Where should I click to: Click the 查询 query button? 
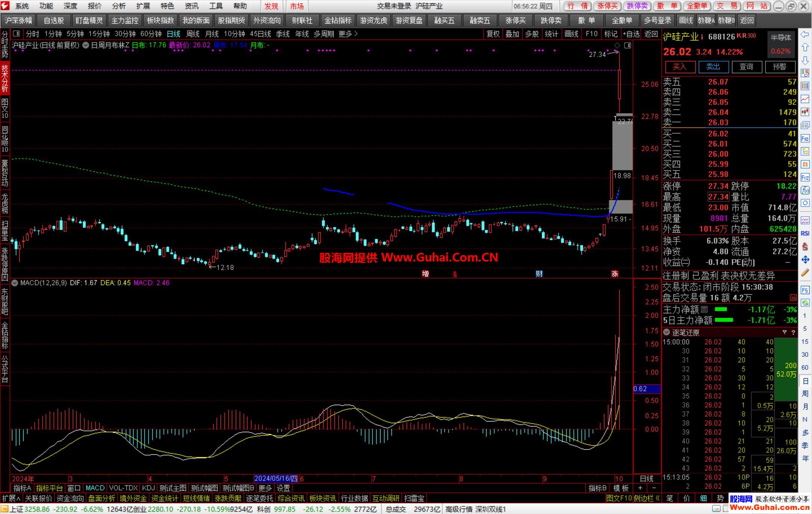[x=747, y=67]
